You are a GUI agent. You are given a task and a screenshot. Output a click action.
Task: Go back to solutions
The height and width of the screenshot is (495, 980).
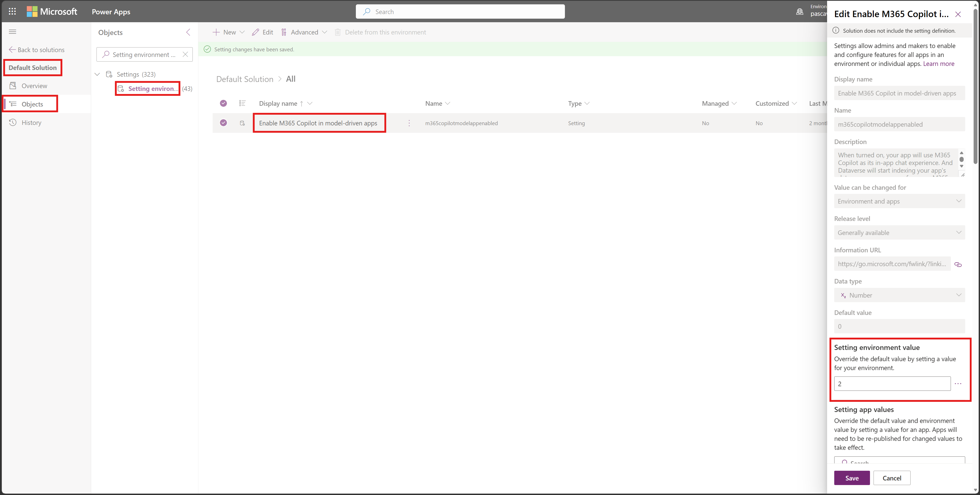pyautogui.click(x=37, y=50)
